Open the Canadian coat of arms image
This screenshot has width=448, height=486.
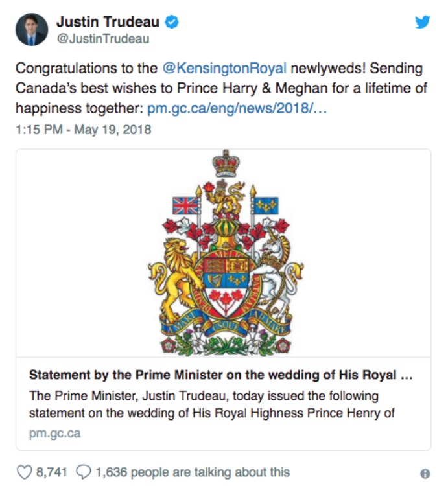point(224,253)
